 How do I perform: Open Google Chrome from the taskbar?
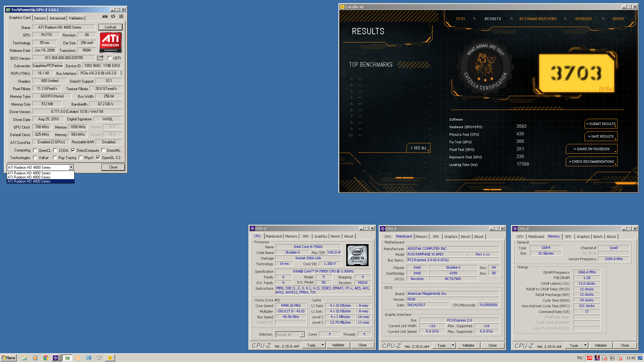pos(46,358)
